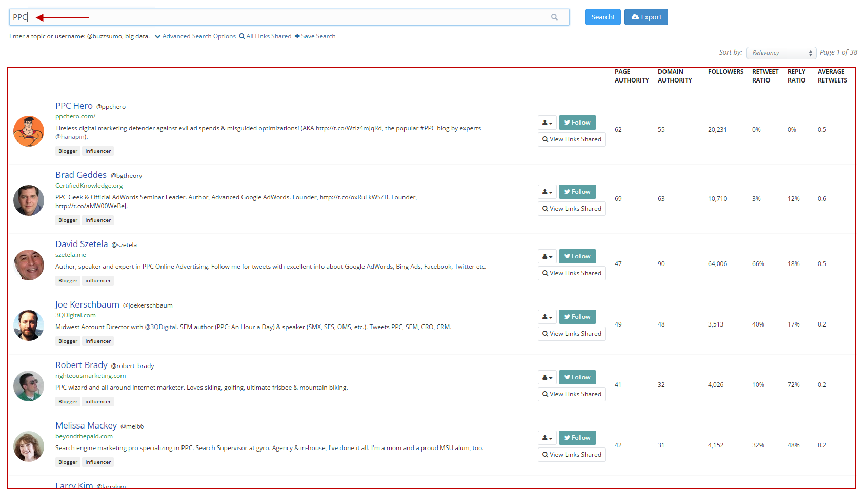The height and width of the screenshot is (489, 868).
Task: Visit beyondthepaid.com link
Action: pyautogui.click(x=84, y=436)
